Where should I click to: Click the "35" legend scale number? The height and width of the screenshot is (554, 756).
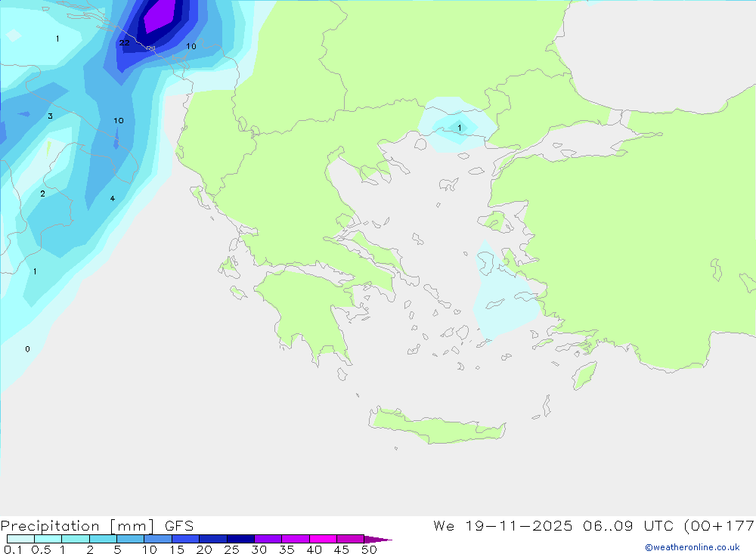click(x=287, y=549)
